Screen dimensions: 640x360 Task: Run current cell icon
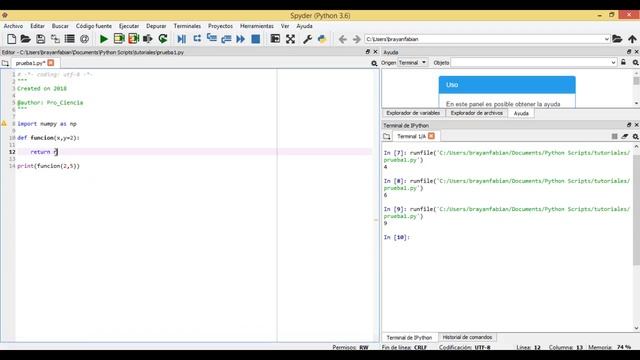(x=119, y=39)
